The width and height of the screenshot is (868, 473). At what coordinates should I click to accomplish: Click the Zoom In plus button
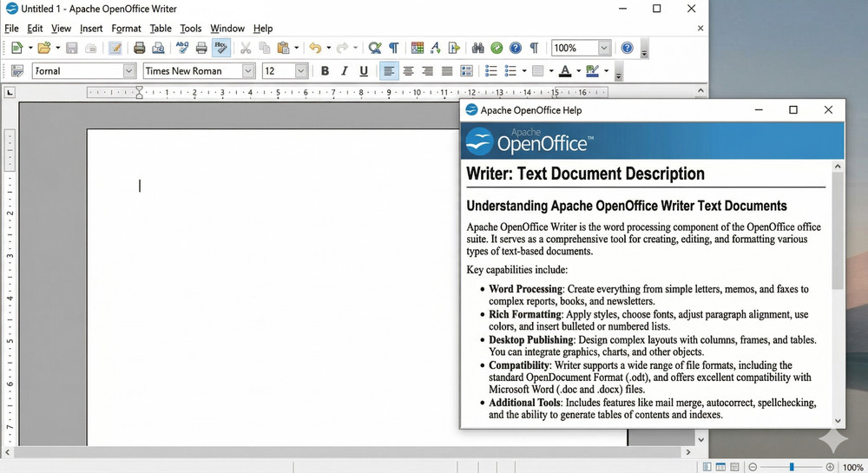coord(830,467)
